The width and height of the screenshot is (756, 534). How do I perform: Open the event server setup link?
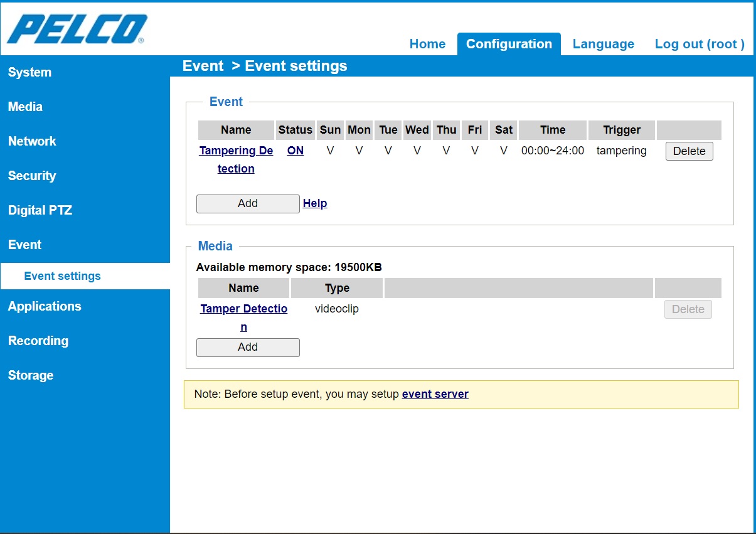435,394
